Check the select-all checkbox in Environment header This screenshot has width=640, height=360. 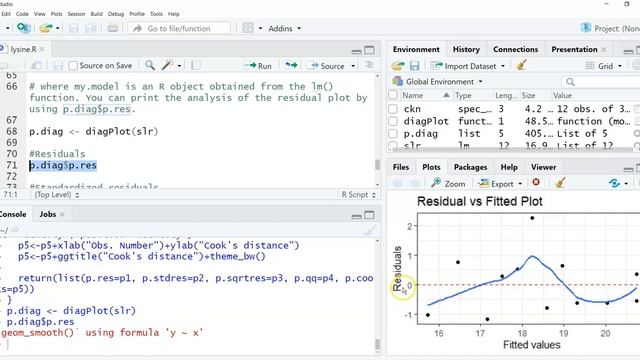[x=393, y=95]
